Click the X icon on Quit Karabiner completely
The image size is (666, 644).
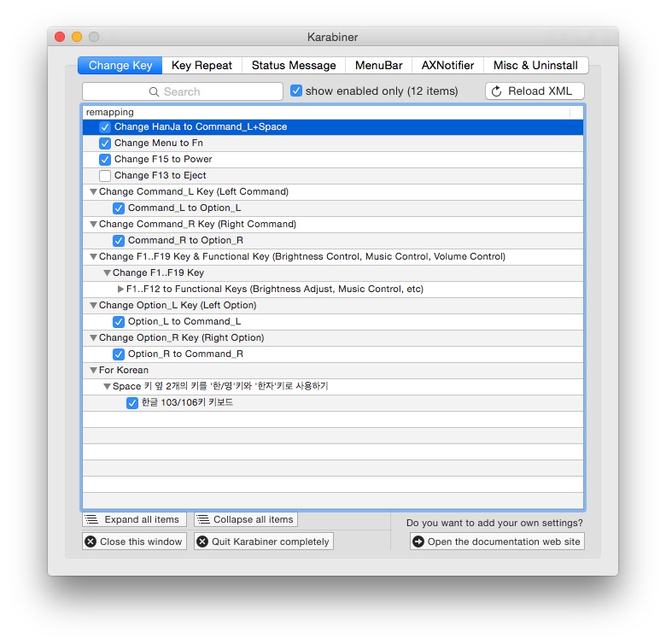202,542
